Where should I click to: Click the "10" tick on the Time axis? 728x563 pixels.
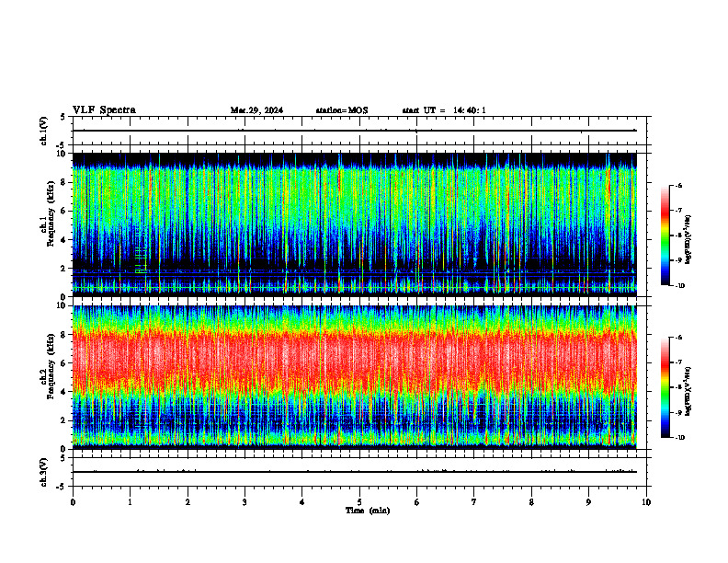646,502
